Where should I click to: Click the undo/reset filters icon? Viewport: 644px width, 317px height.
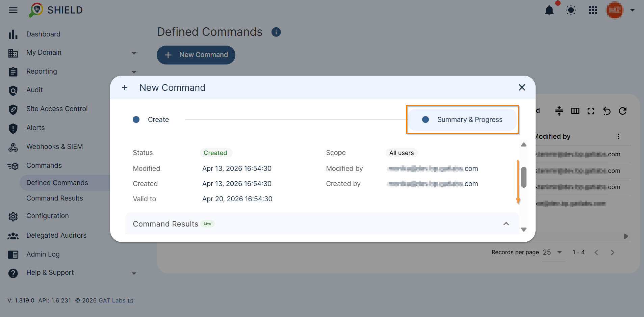[607, 111]
